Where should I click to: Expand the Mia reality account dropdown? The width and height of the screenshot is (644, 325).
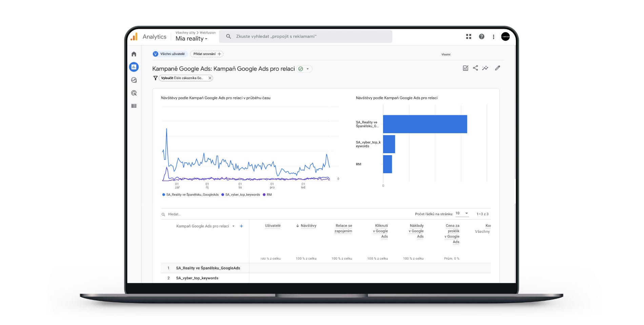[192, 39]
